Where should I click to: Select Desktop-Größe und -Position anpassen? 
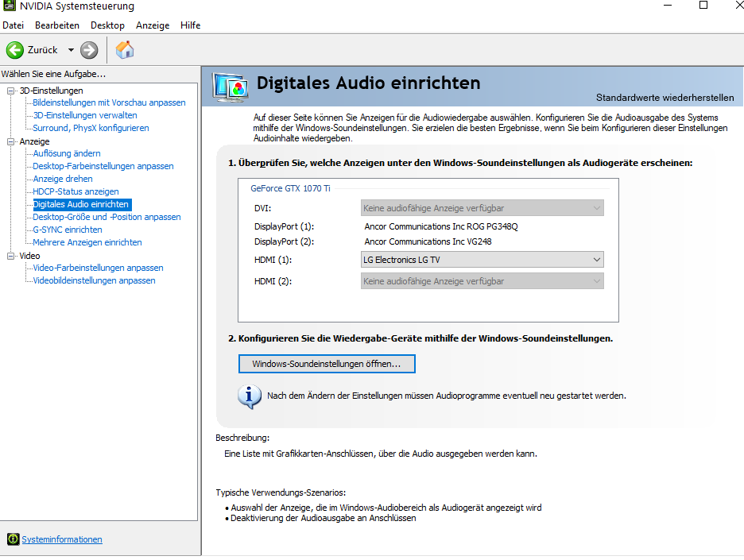[x=107, y=217]
